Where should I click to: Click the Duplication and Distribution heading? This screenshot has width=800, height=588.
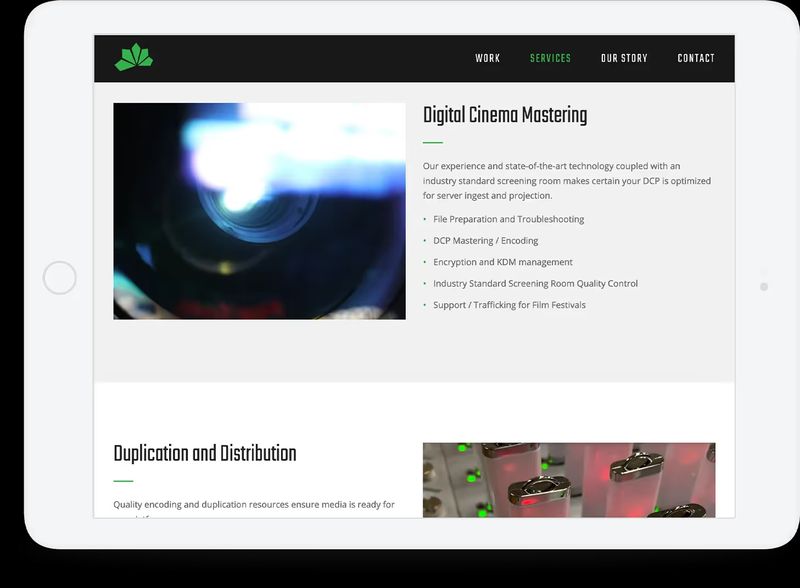pos(206,452)
